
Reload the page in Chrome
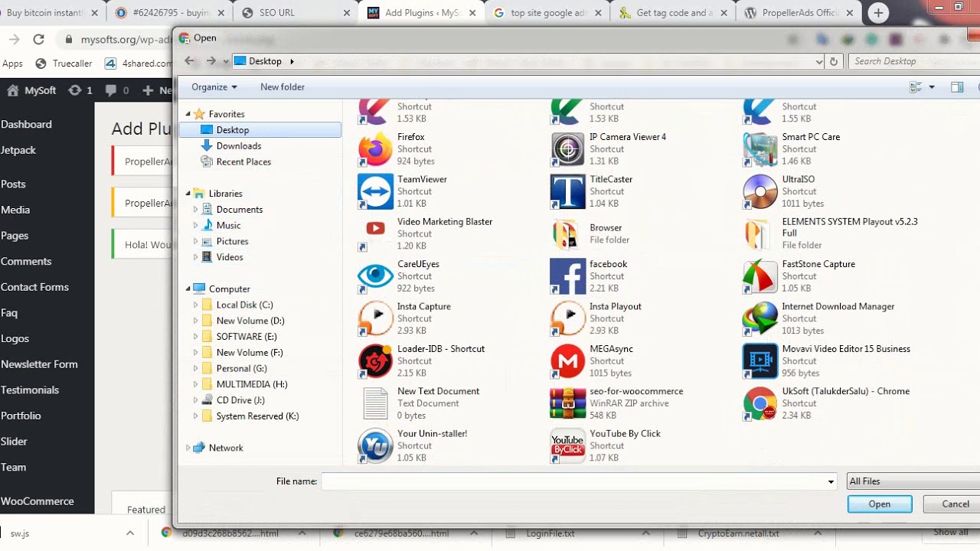pos(38,40)
